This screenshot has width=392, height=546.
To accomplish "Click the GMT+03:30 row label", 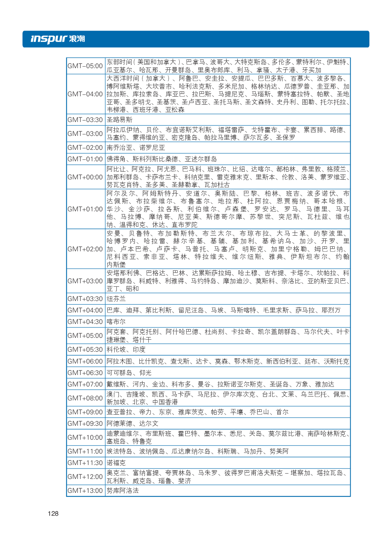I will pyautogui.click(x=85, y=299).
